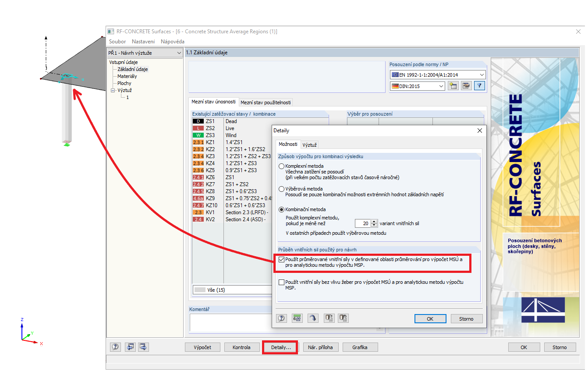Switch to Mezní stav únosnosti tab
Image resolution: width=588 pixels, height=371 pixels.
pyautogui.click(x=213, y=102)
